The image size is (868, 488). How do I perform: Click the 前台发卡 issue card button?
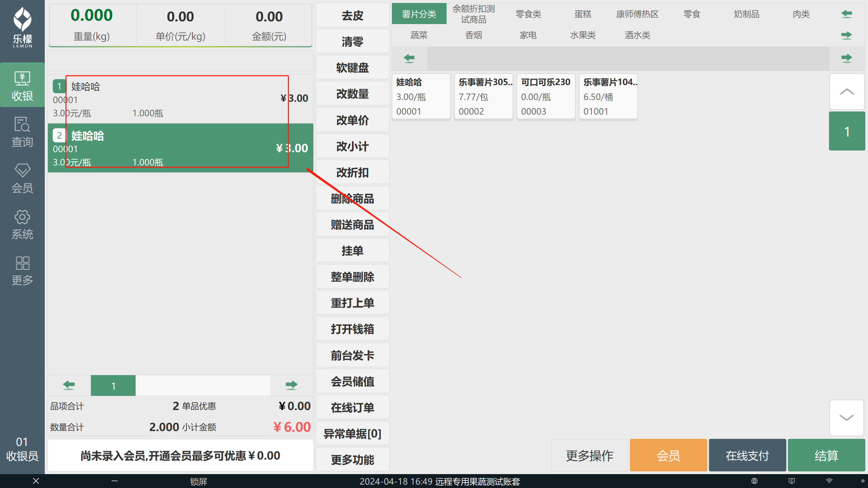point(353,355)
